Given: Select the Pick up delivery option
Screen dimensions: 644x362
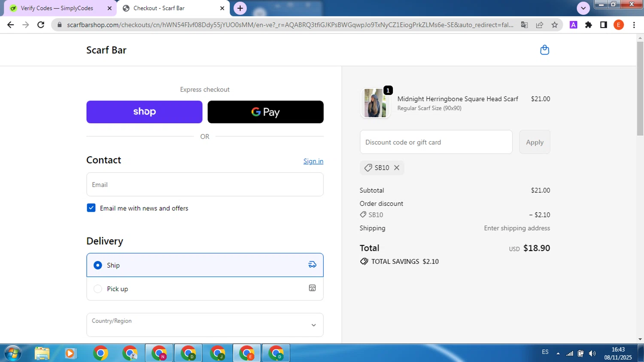Looking at the screenshot, I should [x=205, y=289].
